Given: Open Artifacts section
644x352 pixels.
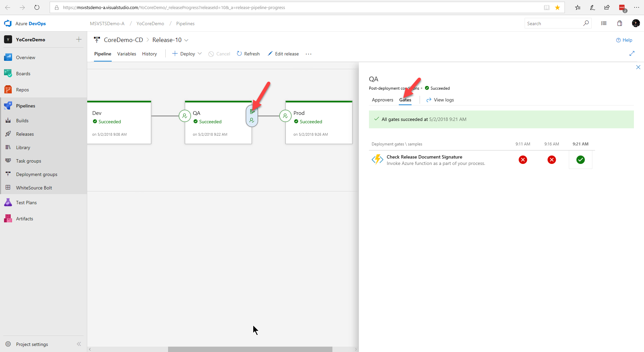Looking at the screenshot, I should pyautogui.click(x=24, y=219).
